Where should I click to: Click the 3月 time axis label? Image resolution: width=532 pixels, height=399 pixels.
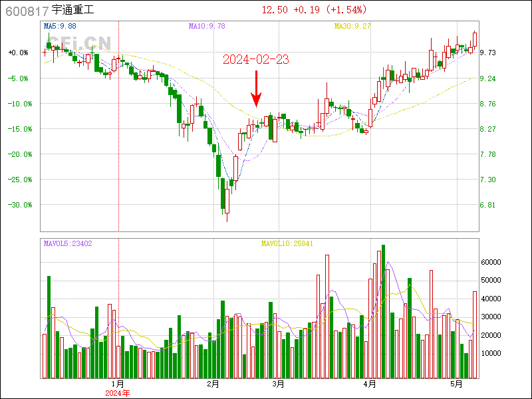(278, 384)
